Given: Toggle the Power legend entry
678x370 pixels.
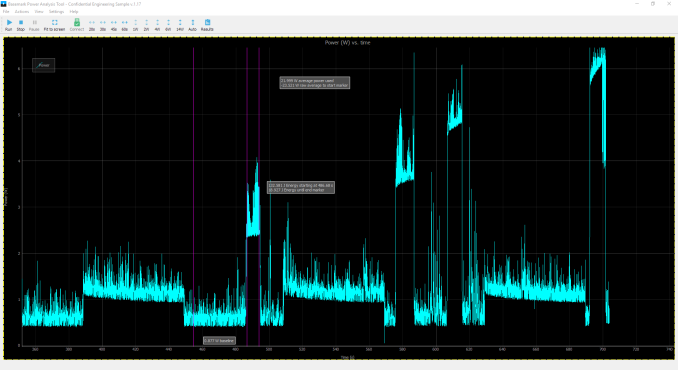Looking at the screenshot, I should point(44,65).
